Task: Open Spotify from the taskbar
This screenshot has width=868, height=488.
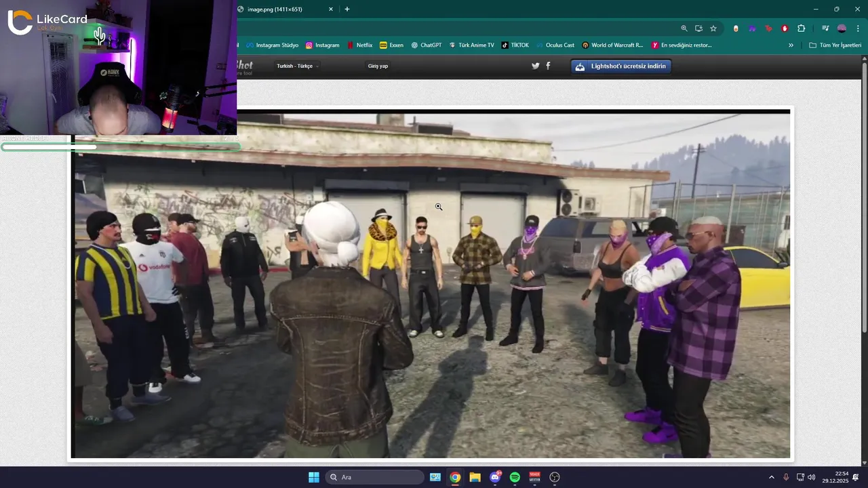Action: click(515, 477)
